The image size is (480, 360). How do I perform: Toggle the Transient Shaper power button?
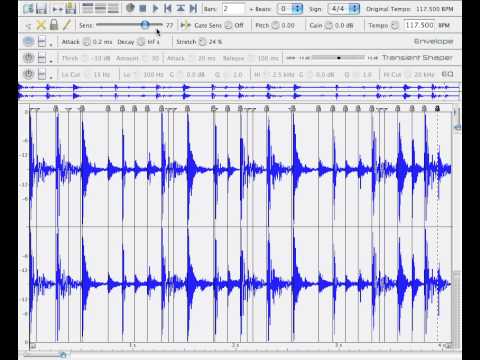click(x=28, y=58)
